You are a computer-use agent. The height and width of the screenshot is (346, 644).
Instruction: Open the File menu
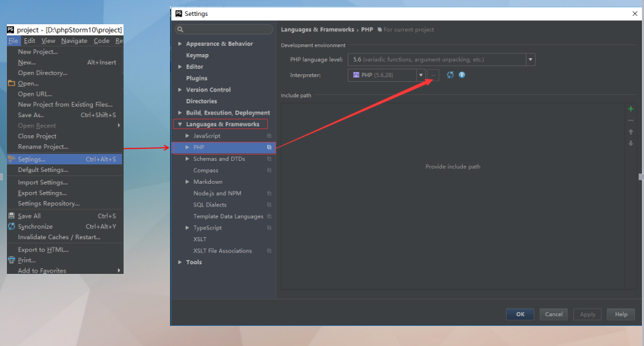click(13, 41)
